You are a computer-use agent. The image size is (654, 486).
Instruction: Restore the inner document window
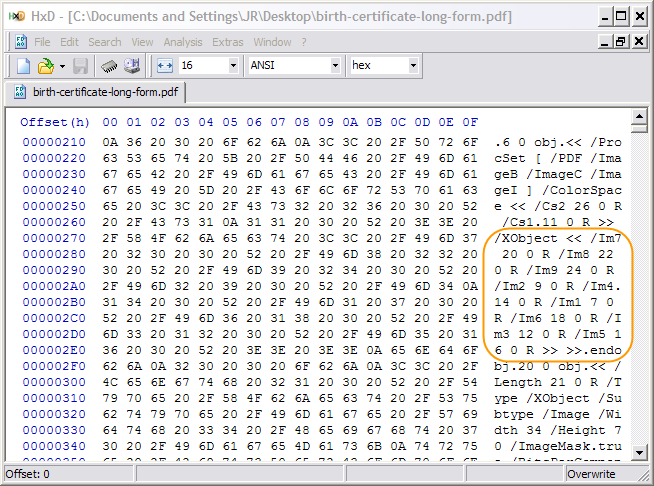(x=621, y=41)
